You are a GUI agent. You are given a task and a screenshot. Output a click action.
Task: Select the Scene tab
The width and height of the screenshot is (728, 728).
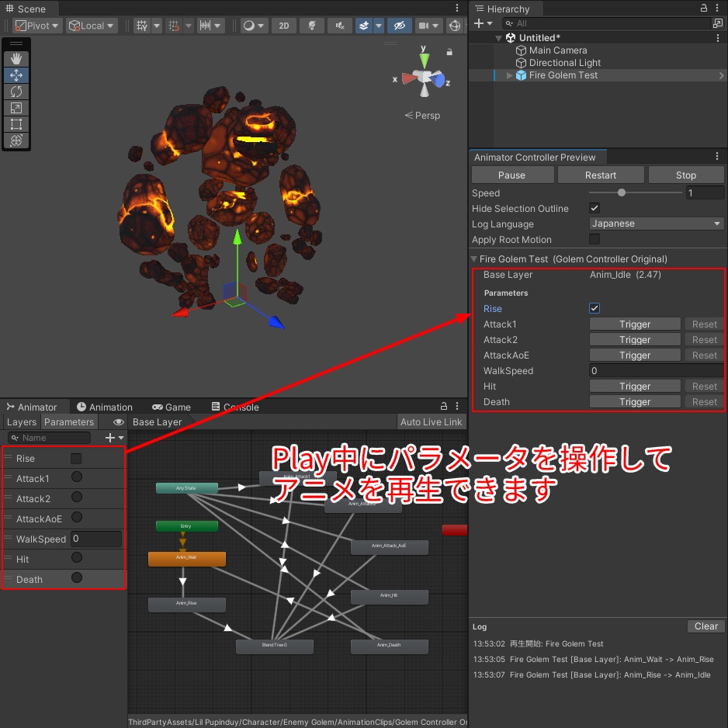point(26,9)
